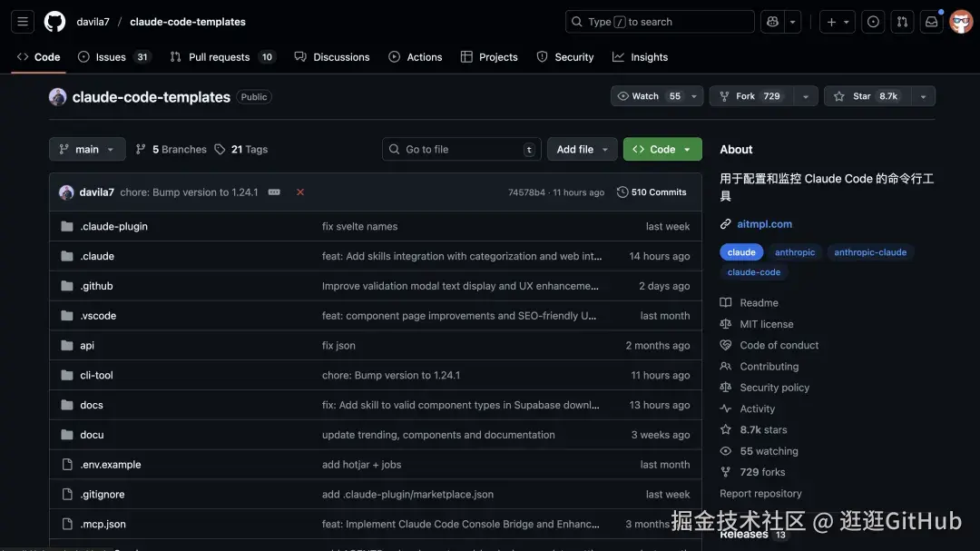The image size is (980, 551).
Task: Open the hamburger navigation menu
Action: pyautogui.click(x=23, y=22)
